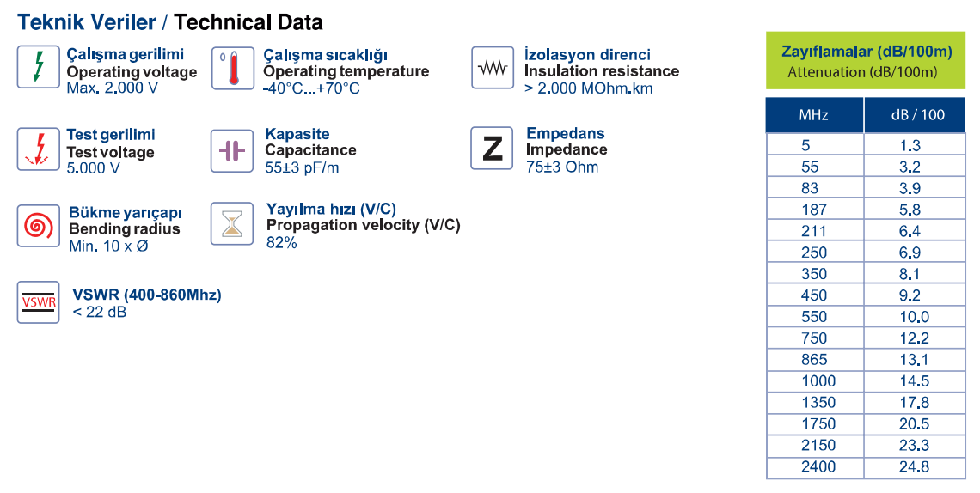Select the MHz column header
This screenshot has height=493, width=980.
click(x=814, y=115)
